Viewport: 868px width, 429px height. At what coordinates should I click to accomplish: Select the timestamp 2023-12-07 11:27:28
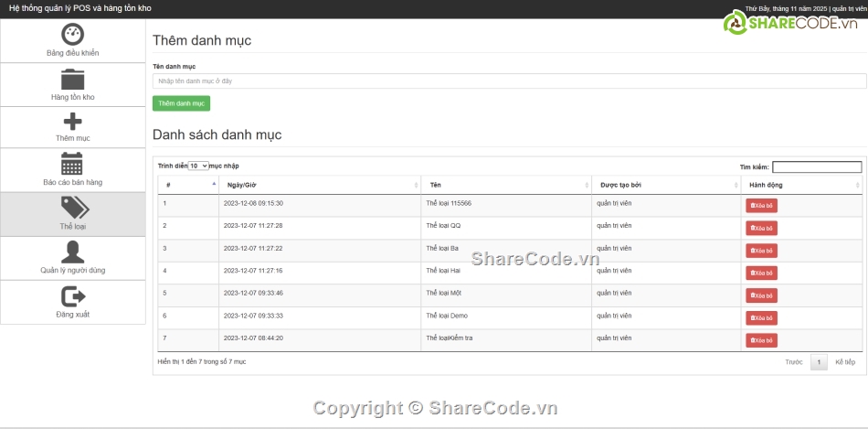point(253,226)
